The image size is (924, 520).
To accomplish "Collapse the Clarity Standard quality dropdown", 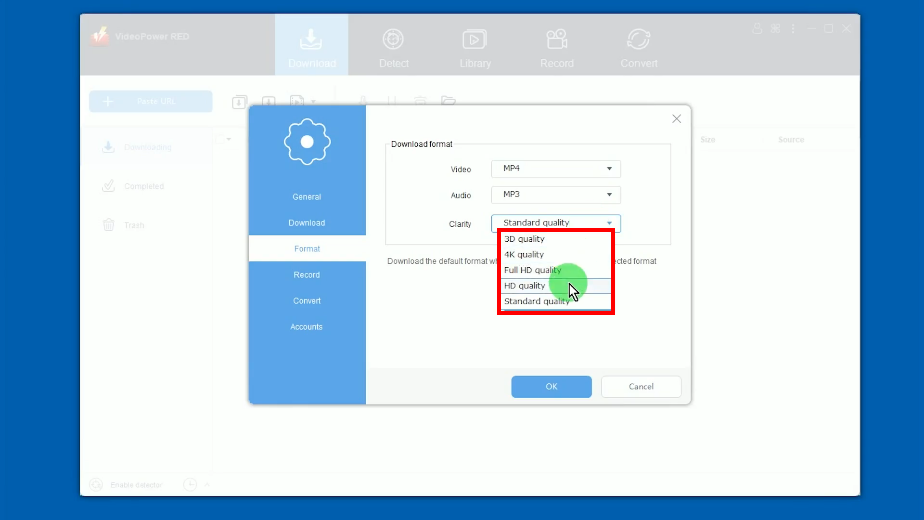I will 556,223.
